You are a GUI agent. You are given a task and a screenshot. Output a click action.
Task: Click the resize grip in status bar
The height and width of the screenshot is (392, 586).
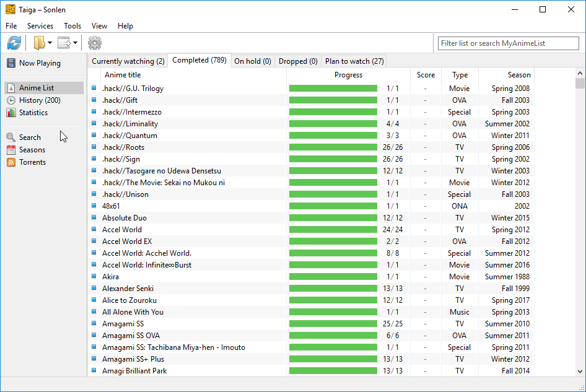(581, 387)
